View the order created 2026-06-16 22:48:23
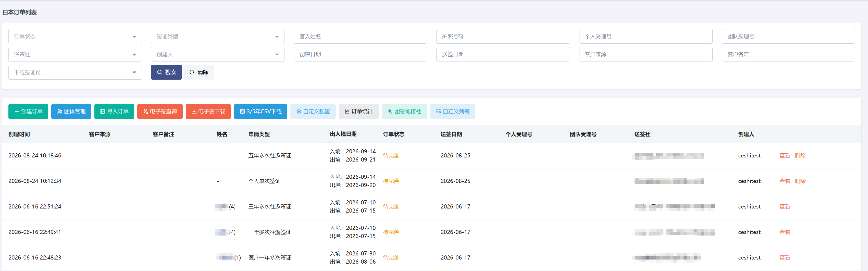 pos(784,258)
